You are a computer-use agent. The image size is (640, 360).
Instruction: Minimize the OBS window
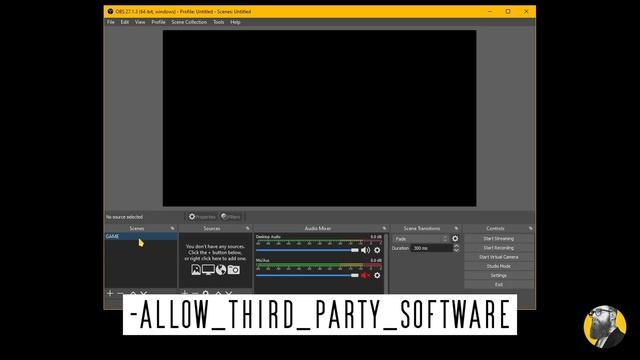pos(490,11)
